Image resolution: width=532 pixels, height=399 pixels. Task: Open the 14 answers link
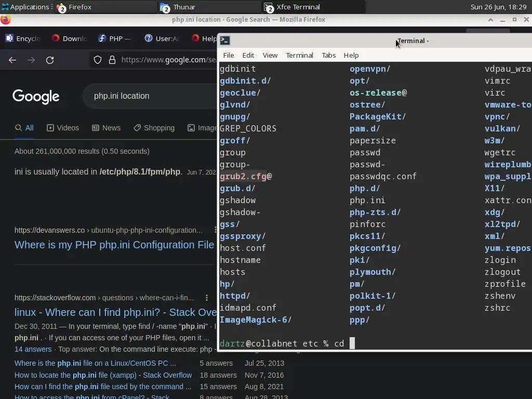(x=33, y=349)
